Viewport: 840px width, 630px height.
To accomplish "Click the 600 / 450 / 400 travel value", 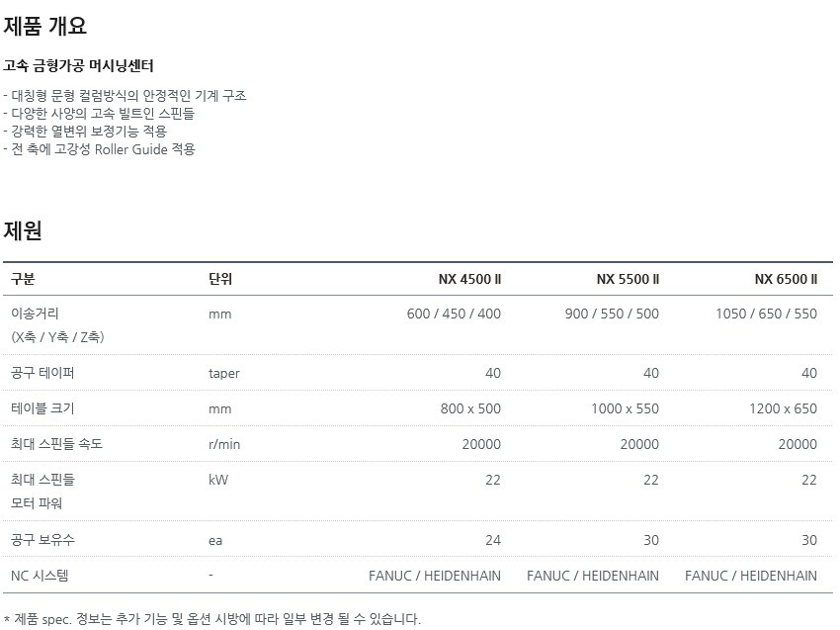I will pyautogui.click(x=454, y=314).
